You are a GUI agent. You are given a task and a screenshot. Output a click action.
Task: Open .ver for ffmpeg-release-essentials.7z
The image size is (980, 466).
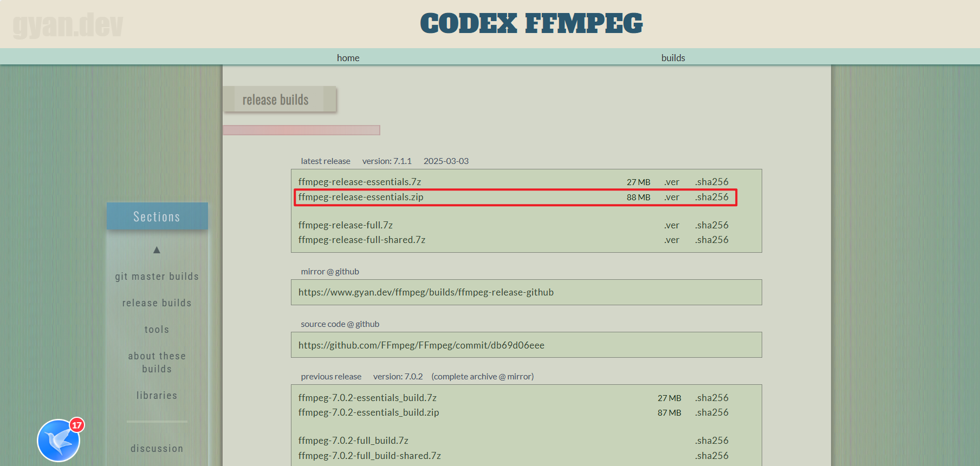coord(672,182)
